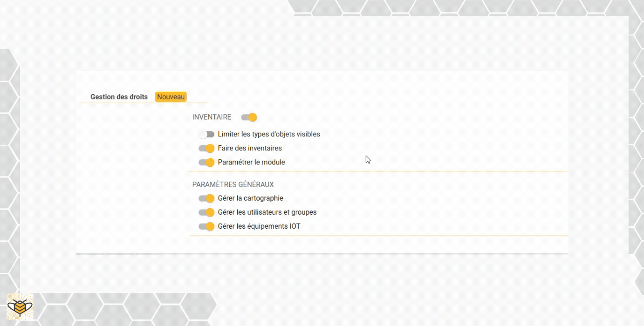The image size is (644, 326).
Task: Open the Gestion des droits tab
Action: pyautogui.click(x=119, y=97)
